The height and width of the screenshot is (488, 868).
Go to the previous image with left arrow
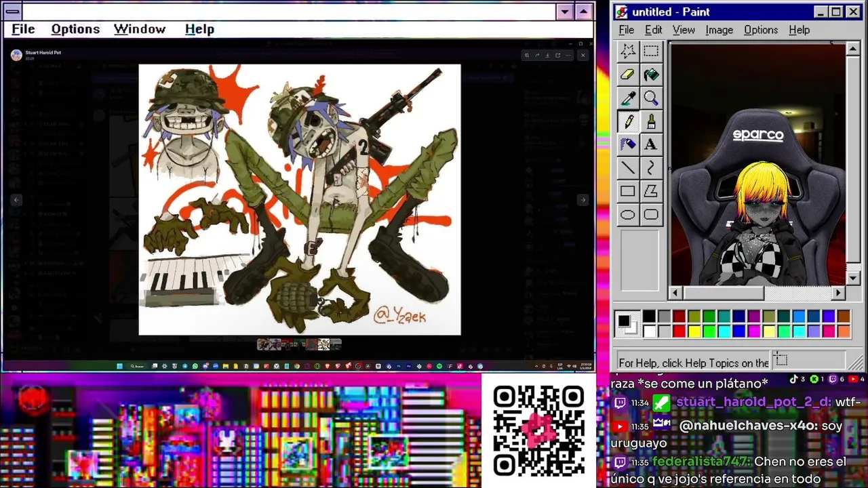(16, 200)
